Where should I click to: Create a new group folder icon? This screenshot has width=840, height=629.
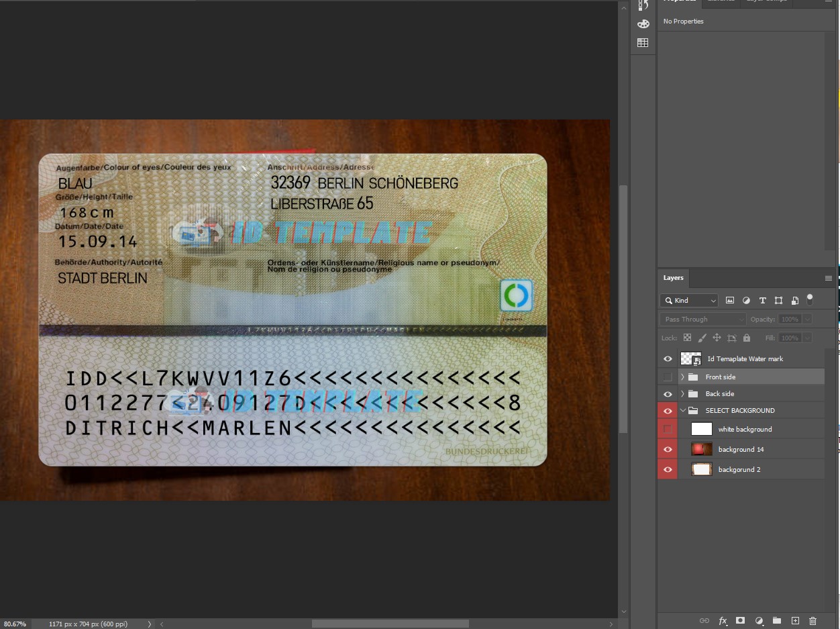pyautogui.click(x=777, y=621)
